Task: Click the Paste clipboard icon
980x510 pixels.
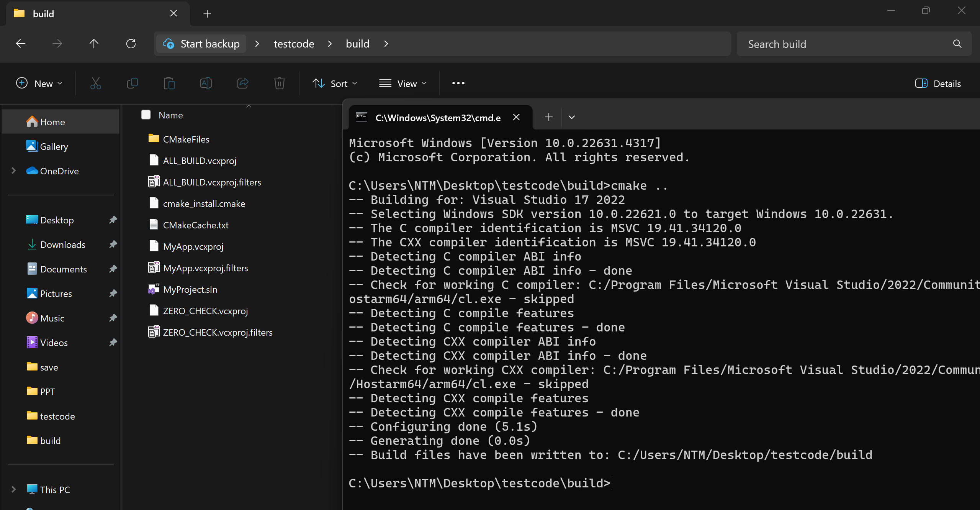Action: tap(169, 83)
